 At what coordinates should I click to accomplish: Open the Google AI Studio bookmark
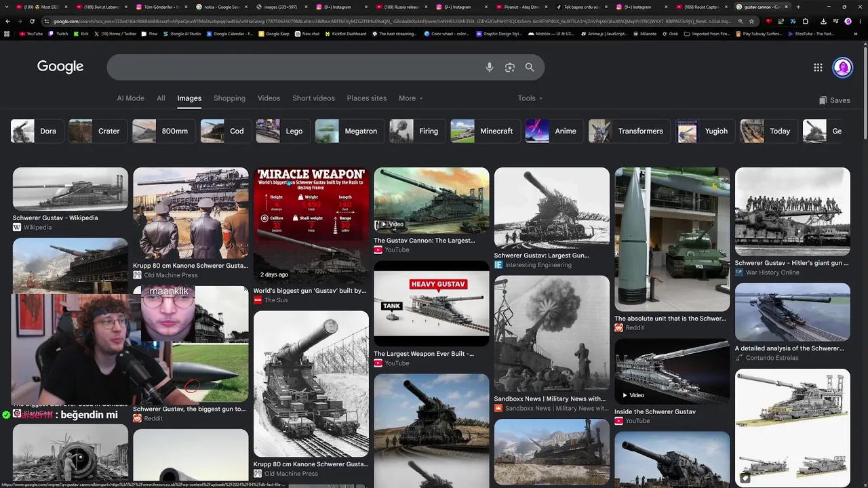pyautogui.click(x=181, y=33)
